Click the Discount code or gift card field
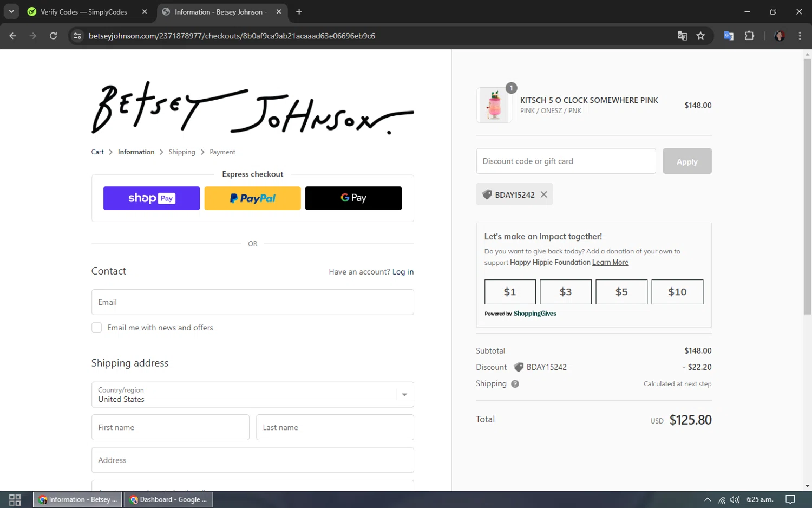 [x=566, y=161]
